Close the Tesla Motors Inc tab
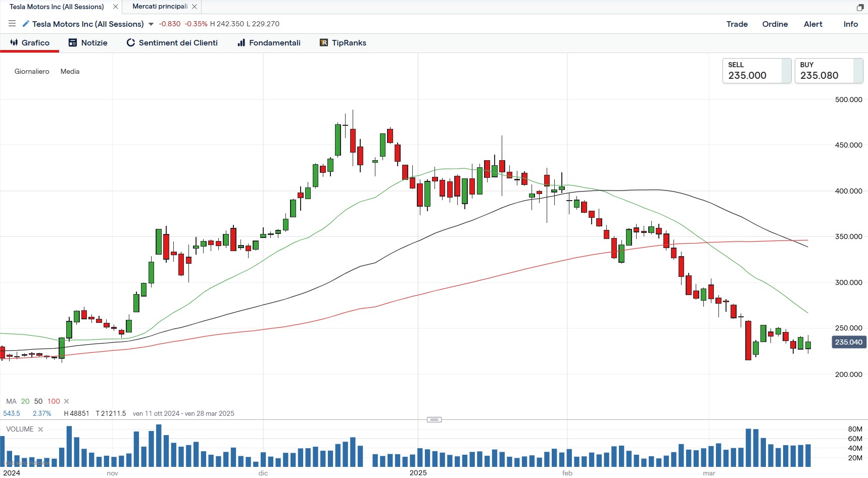The height and width of the screenshot is (478, 868). [116, 7]
